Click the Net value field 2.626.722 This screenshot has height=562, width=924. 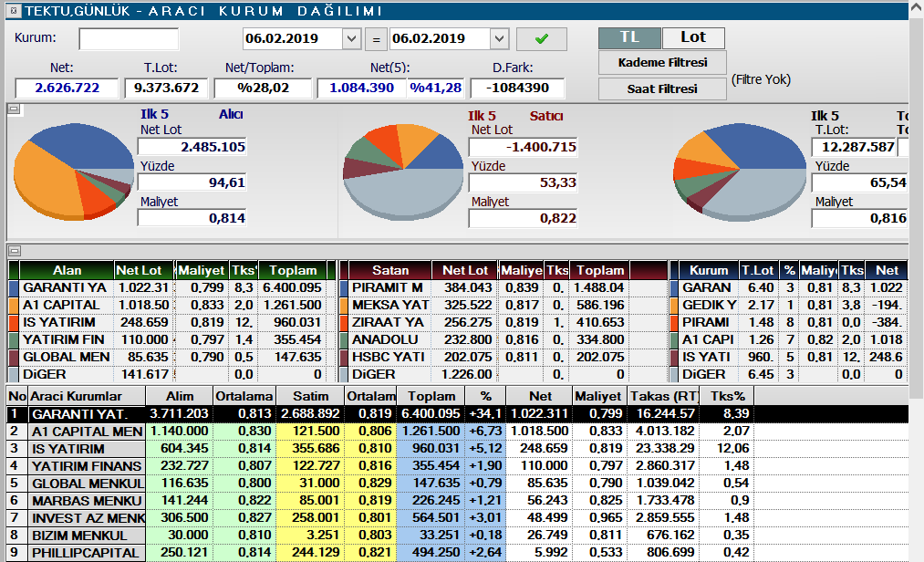pos(67,88)
